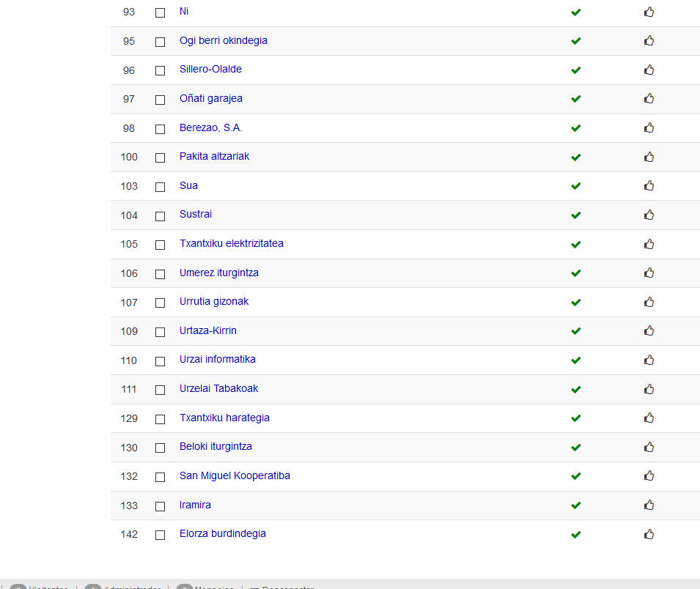Select checkbox for Umerez iturgintza
Screen dimensions: 700x589
[161, 275]
